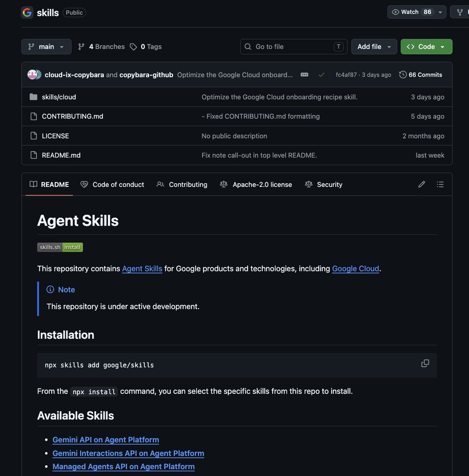469x476 pixels.
Task: Click the fork icon button
Action: (x=460, y=12)
